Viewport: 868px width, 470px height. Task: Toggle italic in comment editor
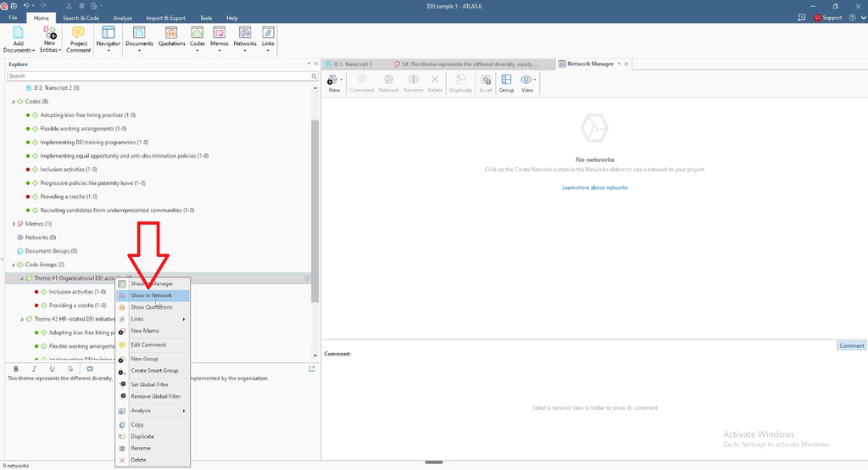[x=34, y=368]
